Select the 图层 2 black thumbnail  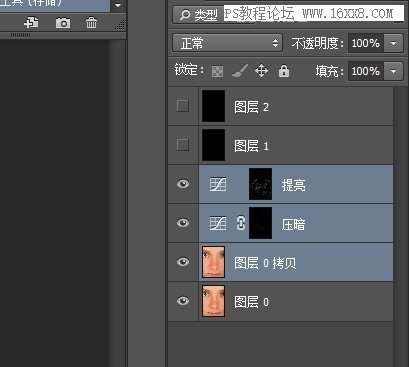click(213, 106)
